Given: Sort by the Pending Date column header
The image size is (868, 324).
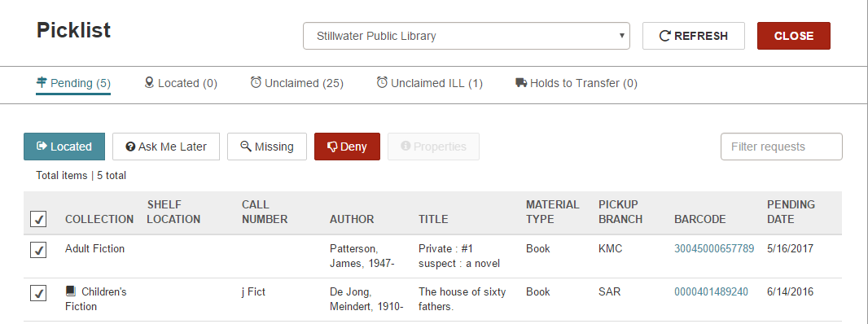Looking at the screenshot, I should [791, 212].
